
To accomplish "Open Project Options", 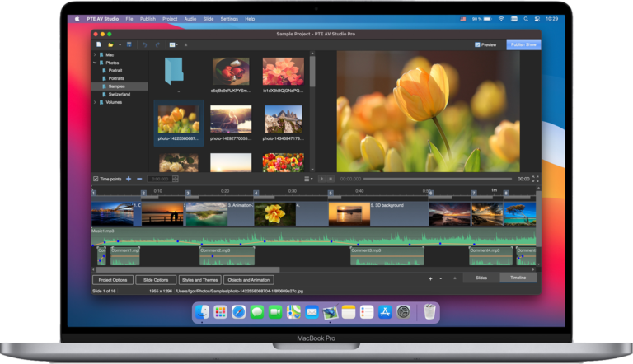I will point(113,280).
